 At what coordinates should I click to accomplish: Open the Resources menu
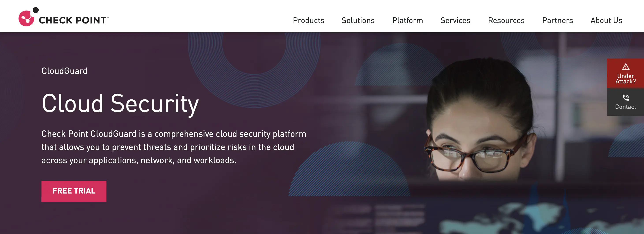click(506, 20)
